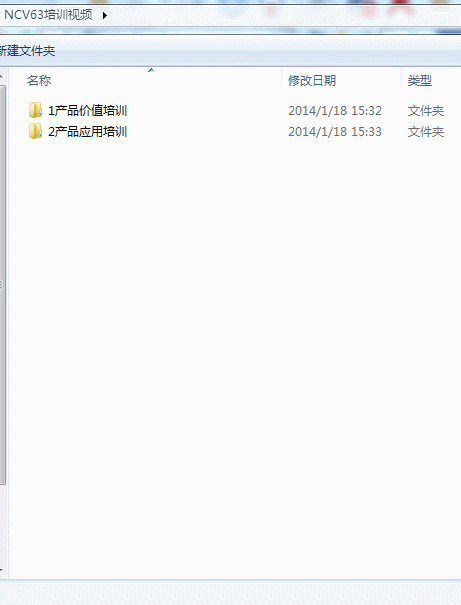Sort files by the 名称 column header
461x605 pixels.
coord(39,81)
